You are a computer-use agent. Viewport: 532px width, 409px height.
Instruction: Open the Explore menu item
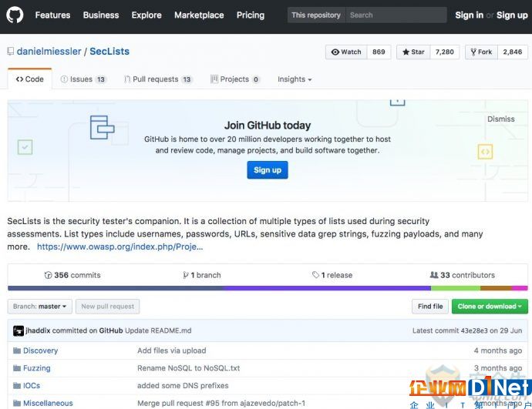pos(146,15)
